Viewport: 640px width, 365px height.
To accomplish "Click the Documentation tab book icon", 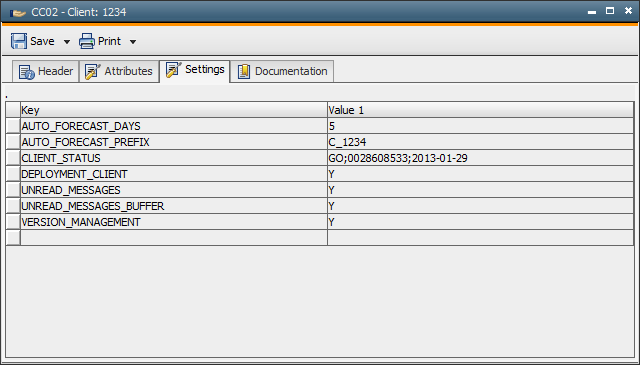I will (244, 71).
